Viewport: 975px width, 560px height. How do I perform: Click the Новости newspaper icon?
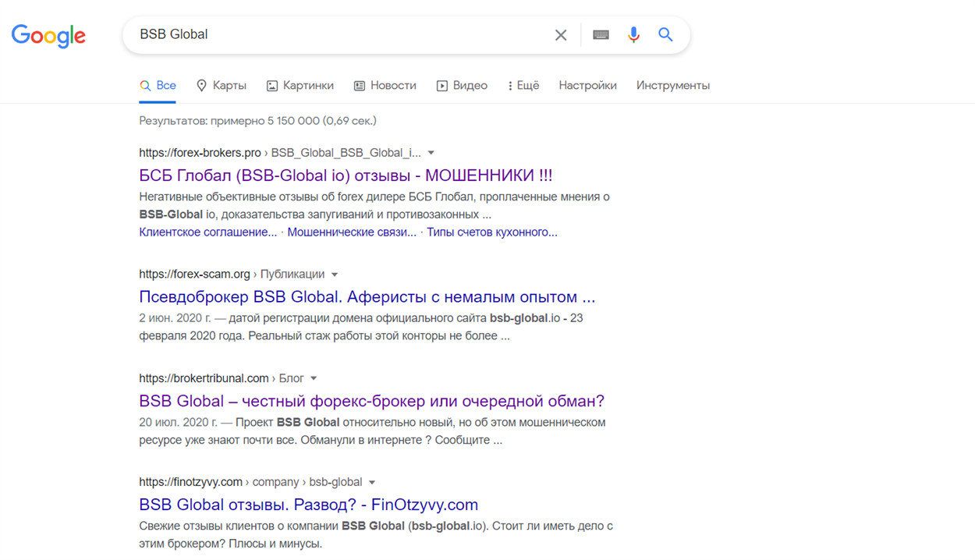(x=360, y=86)
